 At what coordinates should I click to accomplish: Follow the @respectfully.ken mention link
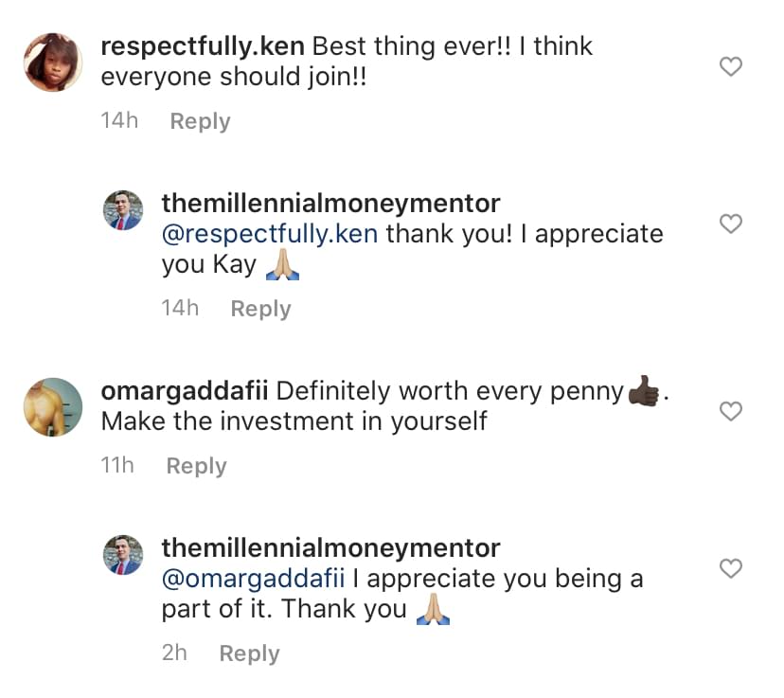(x=270, y=234)
